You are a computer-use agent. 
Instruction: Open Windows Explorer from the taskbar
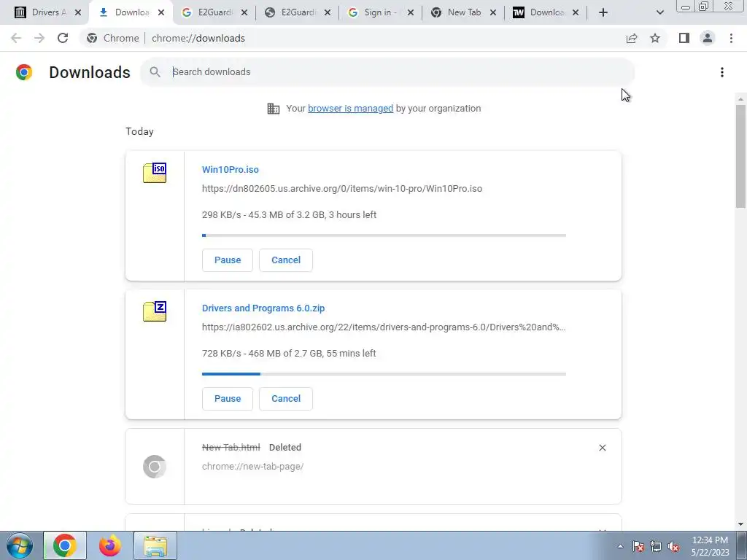[x=155, y=545]
